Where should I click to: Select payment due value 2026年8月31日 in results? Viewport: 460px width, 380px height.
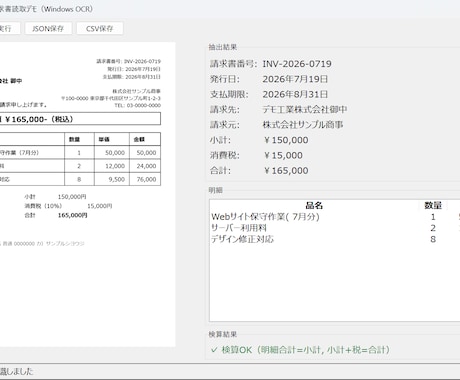click(x=295, y=94)
